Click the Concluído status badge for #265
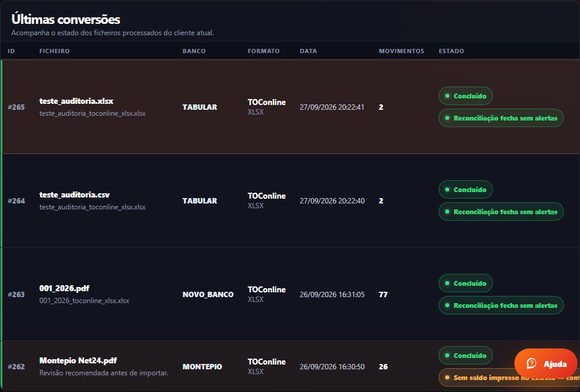Image resolution: width=580 pixels, height=392 pixels. pos(465,96)
